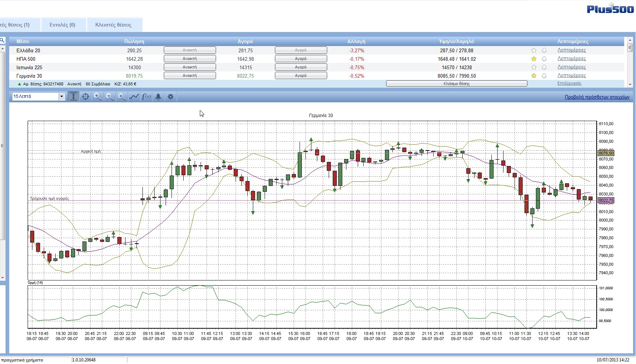This screenshot has width=636, height=364.
Task: Click the sell button for Γερμανία 30
Action: point(190,75)
